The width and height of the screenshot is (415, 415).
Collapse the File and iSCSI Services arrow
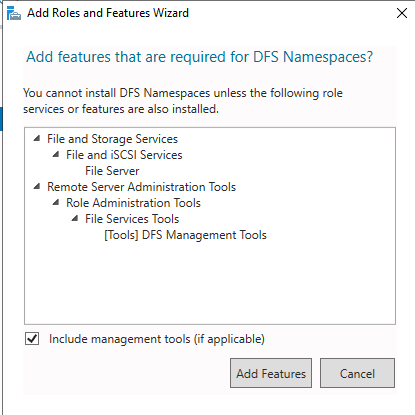(x=56, y=154)
